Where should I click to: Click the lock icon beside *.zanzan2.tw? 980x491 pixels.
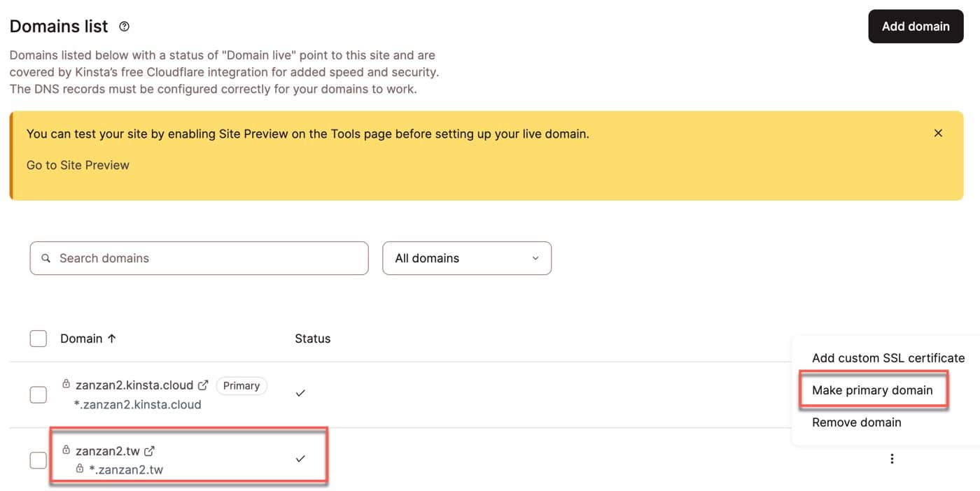tap(80, 469)
